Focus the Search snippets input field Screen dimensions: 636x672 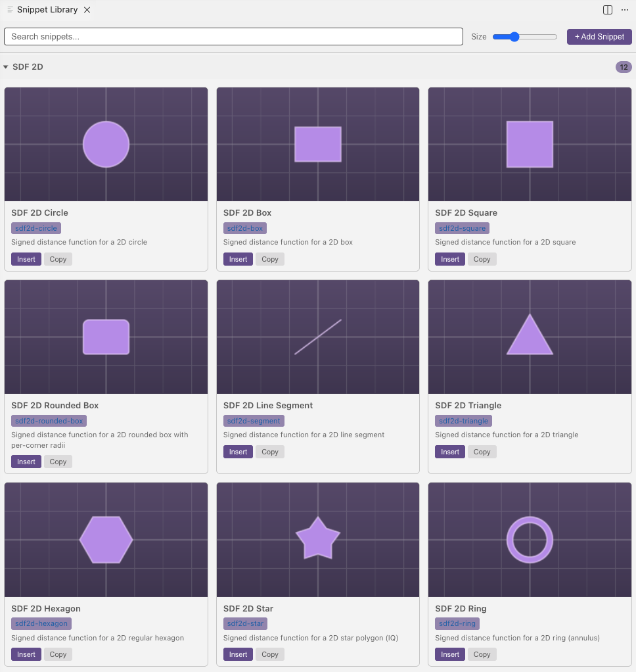pyautogui.click(x=233, y=36)
